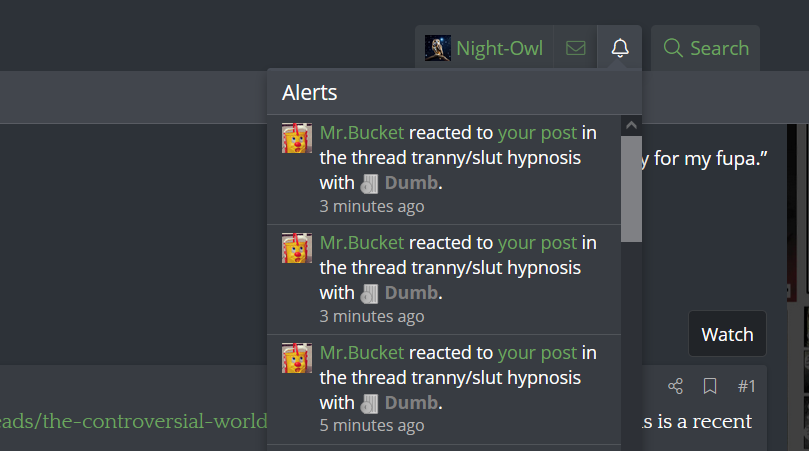Viewport: 809px width, 451px height.
Task: Click the Night-Owl owl avatar
Action: pos(438,48)
